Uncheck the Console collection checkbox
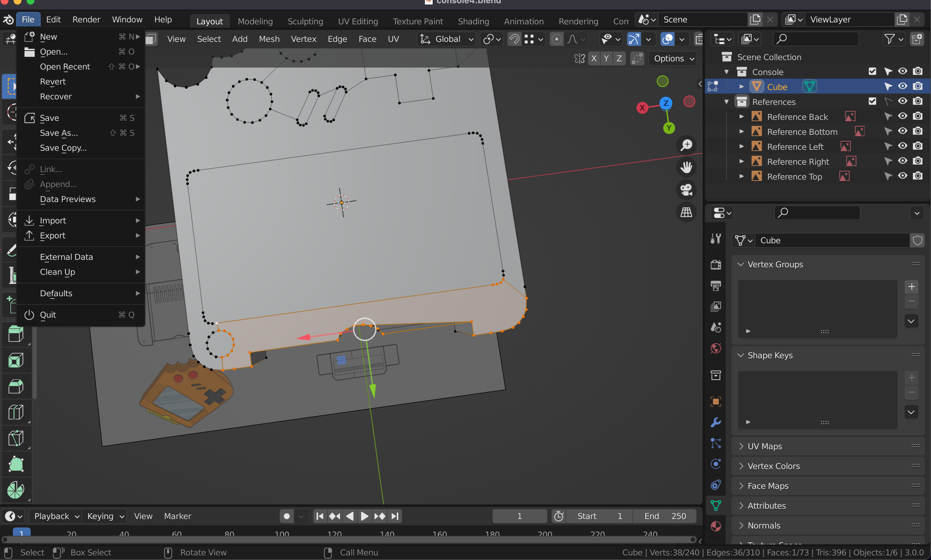The width and height of the screenshot is (931, 560). (872, 71)
